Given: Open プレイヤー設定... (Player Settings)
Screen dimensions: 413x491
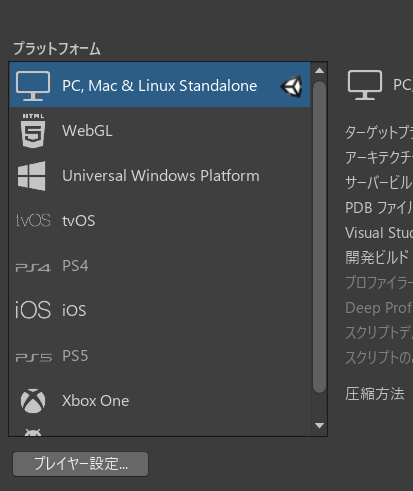Looking at the screenshot, I should point(80,464).
